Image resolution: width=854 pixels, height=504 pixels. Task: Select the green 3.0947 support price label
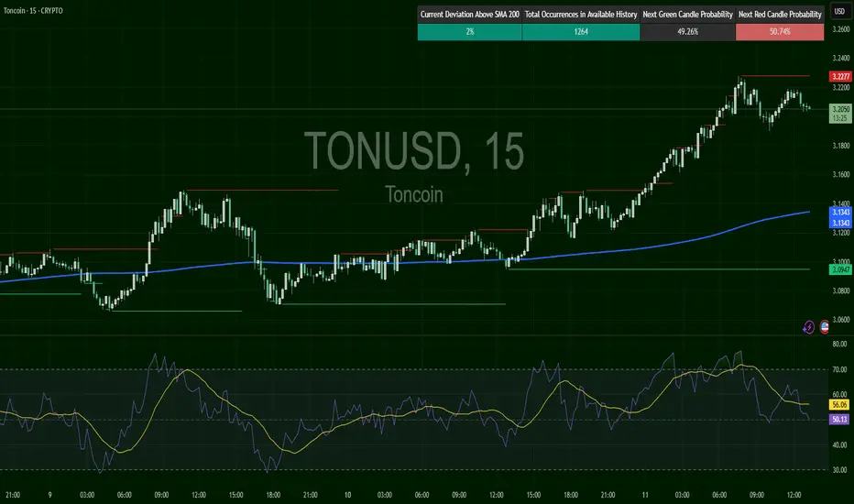(x=840, y=269)
